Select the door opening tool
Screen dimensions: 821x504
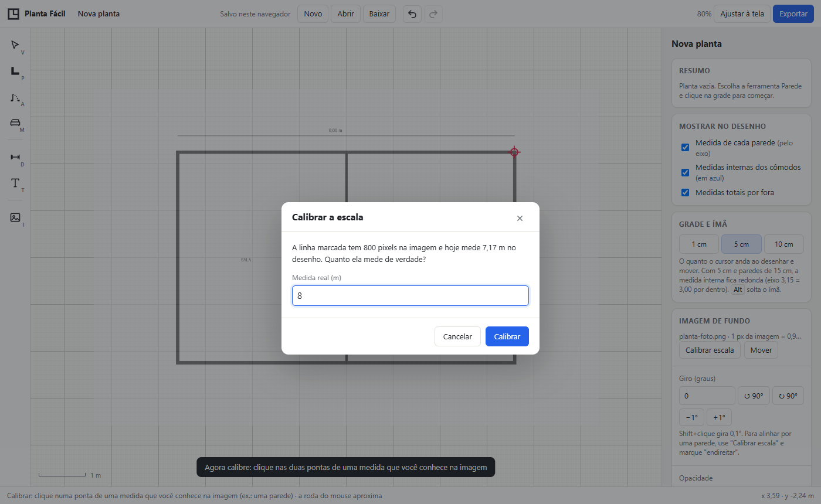pyautogui.click(x=15, y=97)
